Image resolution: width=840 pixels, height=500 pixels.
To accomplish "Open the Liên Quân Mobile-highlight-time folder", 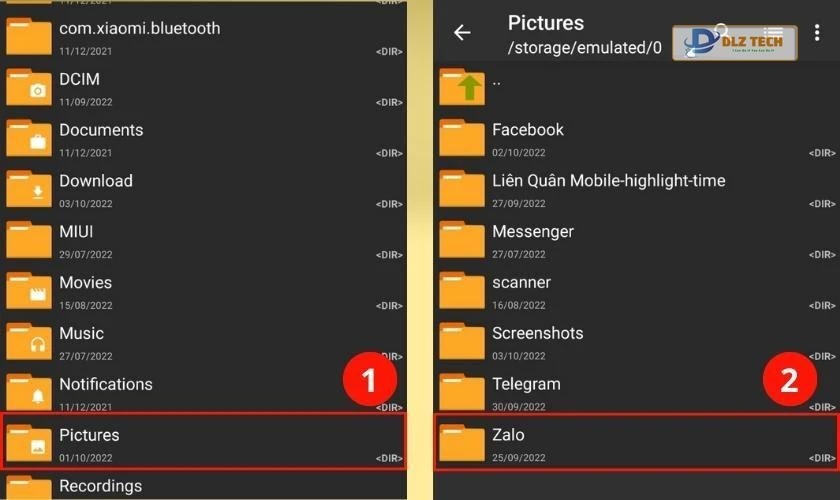I will coord(608,181).
